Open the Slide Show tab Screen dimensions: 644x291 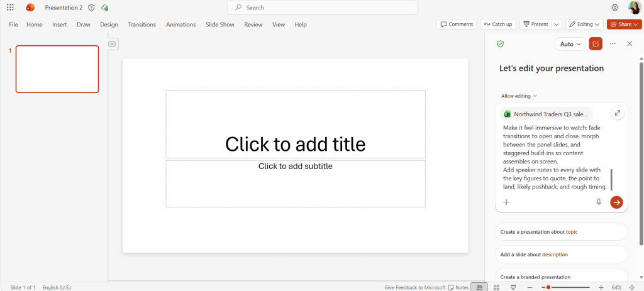(x=220, y=25)
